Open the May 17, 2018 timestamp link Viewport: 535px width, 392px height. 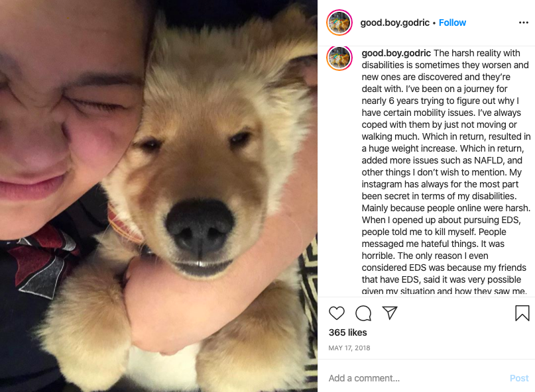tap(349, 348)
